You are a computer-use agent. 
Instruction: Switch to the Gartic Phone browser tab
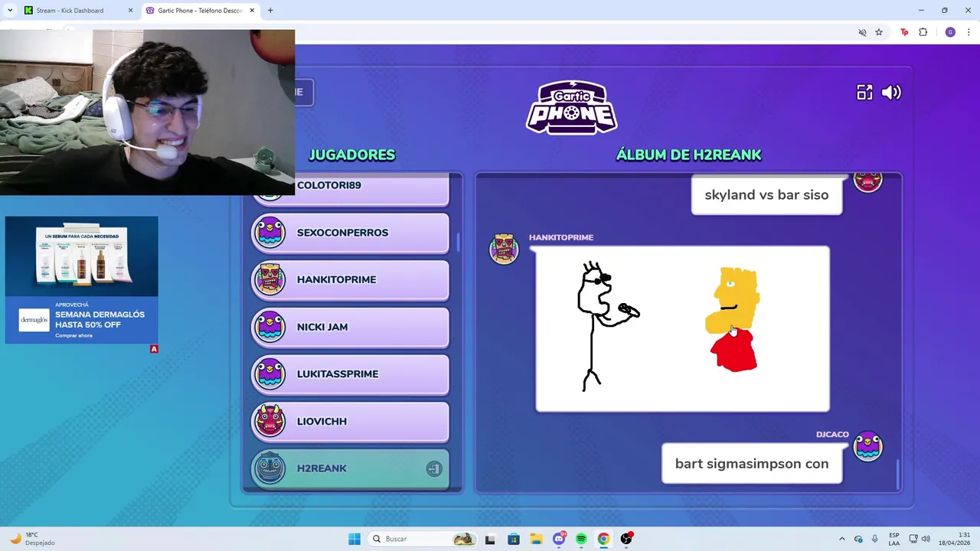[x=199, y=11]
